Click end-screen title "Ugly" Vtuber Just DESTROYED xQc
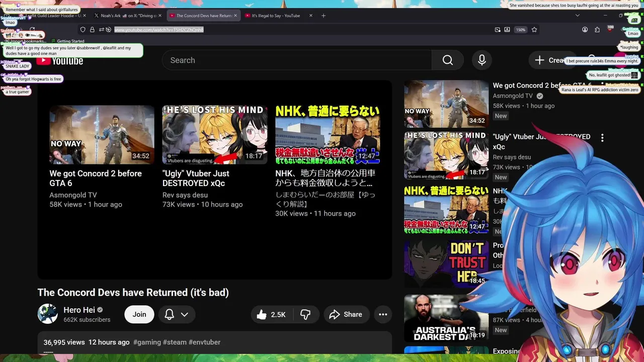The width and height of the screenshot is (644, 362). pyautogui.click(x=196, y=178)
